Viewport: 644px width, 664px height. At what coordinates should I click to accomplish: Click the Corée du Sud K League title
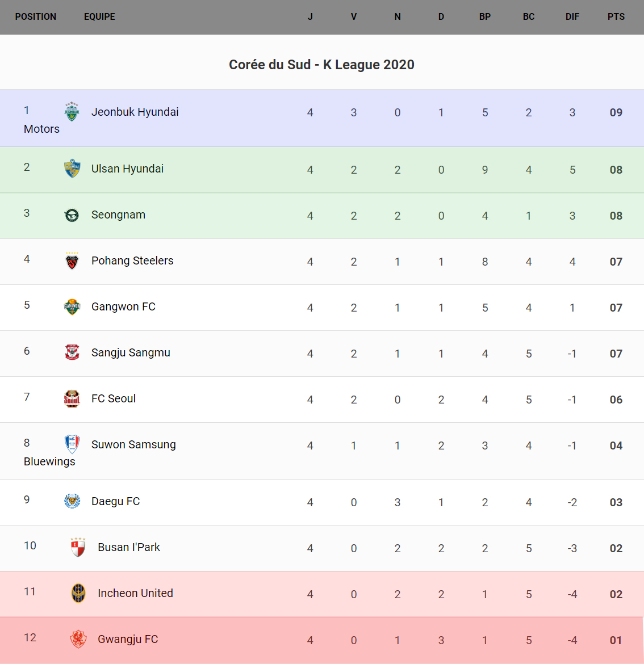coord(321,65)
